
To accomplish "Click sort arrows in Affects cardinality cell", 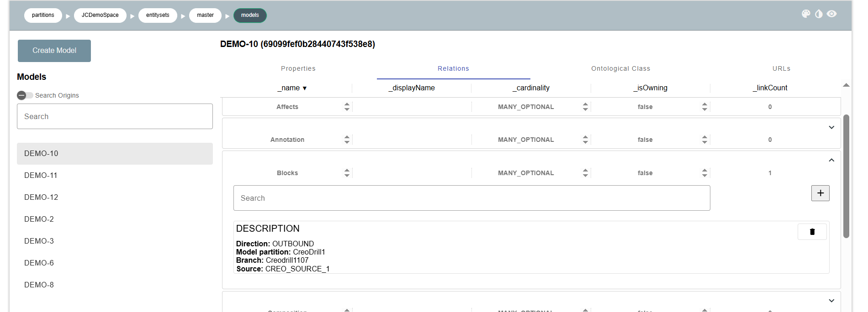I will (585, 107).
